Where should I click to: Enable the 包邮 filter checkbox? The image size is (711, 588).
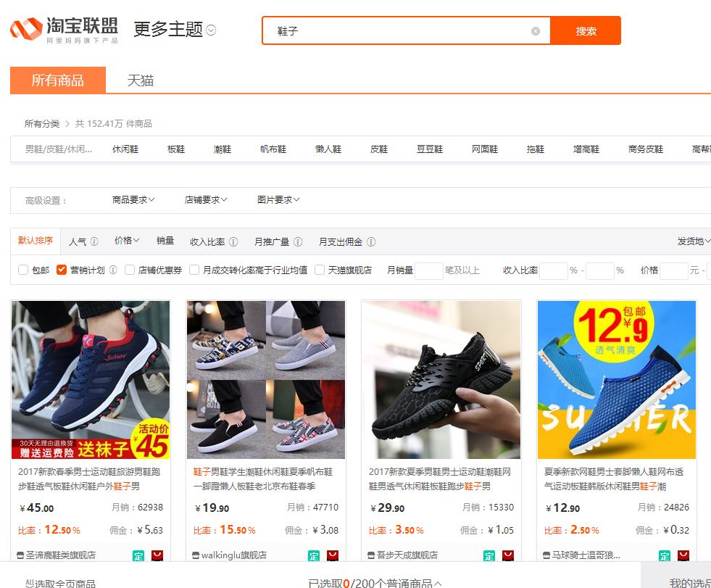pos(22,270)
